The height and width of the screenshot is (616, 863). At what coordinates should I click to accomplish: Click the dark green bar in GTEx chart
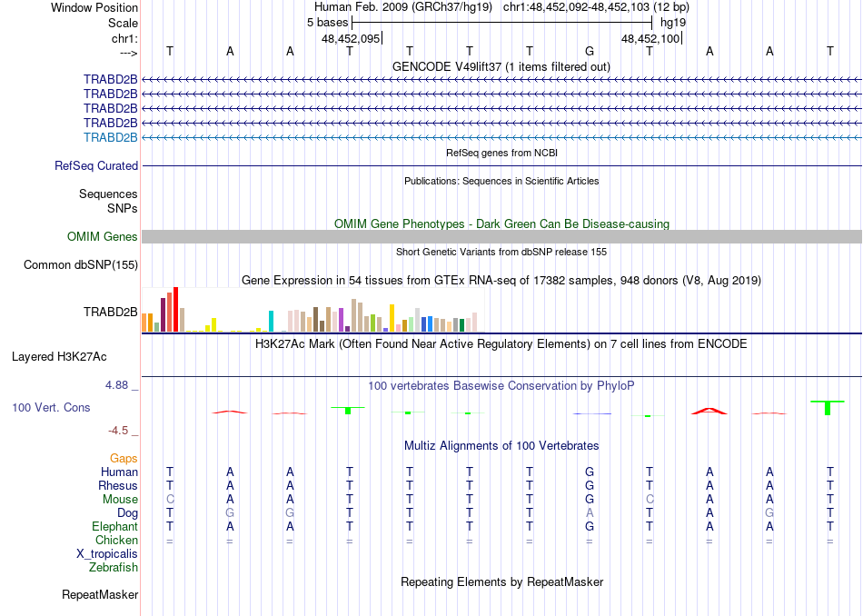(x=461, y=324)
